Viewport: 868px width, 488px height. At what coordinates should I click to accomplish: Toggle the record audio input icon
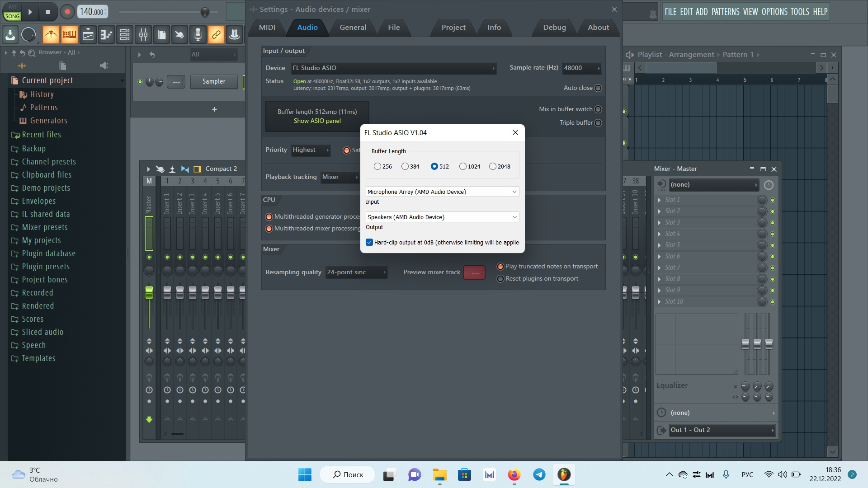click(x=198, y=34)
